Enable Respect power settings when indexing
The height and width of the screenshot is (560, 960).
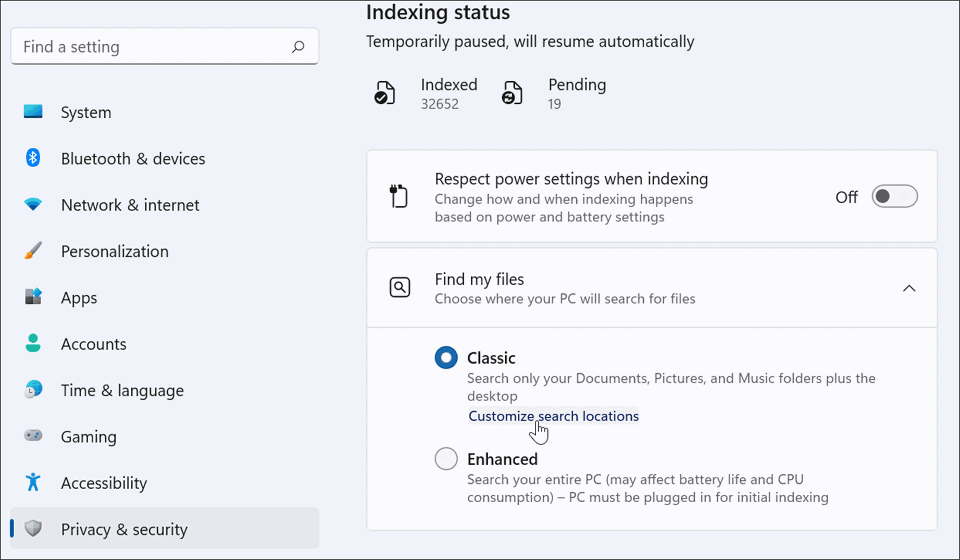click(894, 196)
